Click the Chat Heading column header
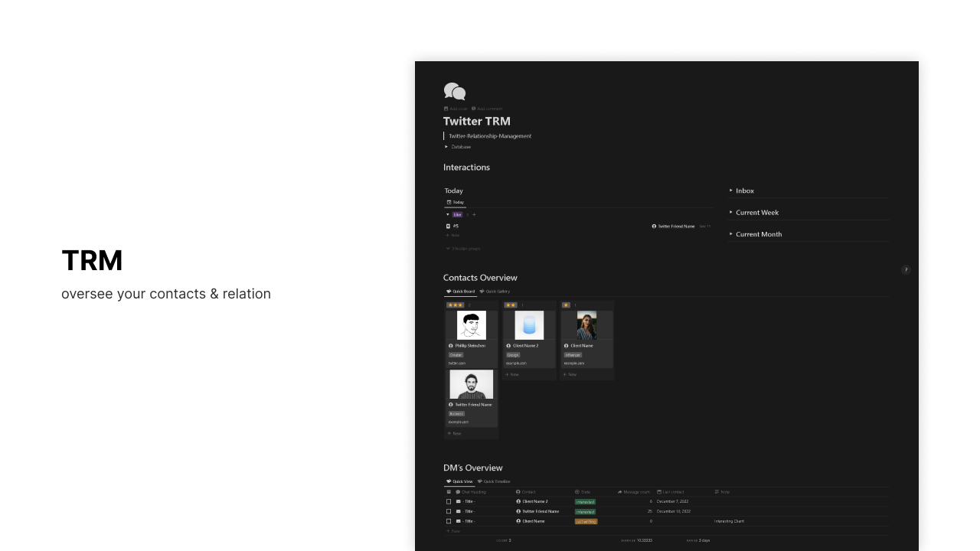980x551 pixels. click(471, 492)
